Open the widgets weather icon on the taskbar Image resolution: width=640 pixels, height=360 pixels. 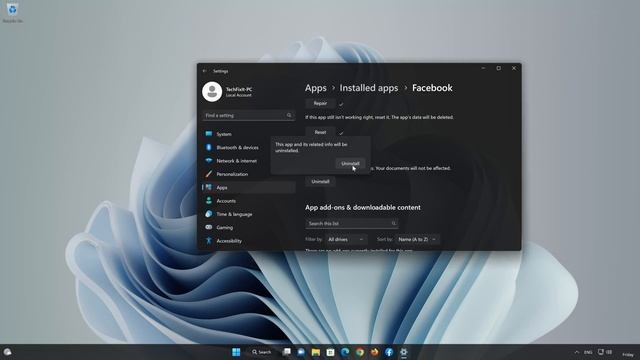[7, 352]
